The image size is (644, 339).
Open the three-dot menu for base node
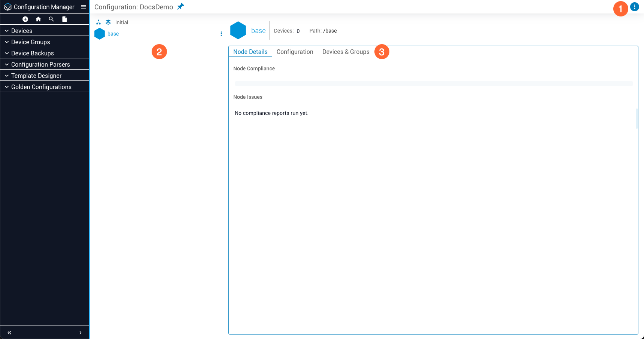coord(221,34)
